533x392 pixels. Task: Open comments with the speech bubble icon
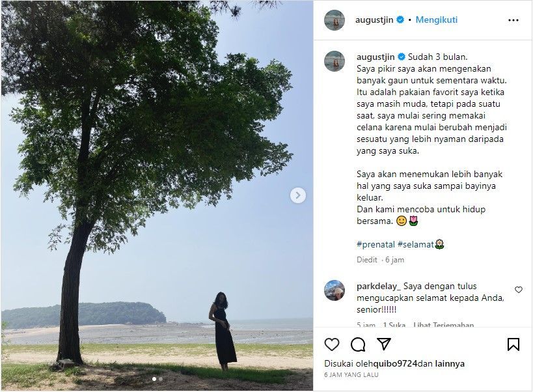pyautogui.click(x=358, y=344)
